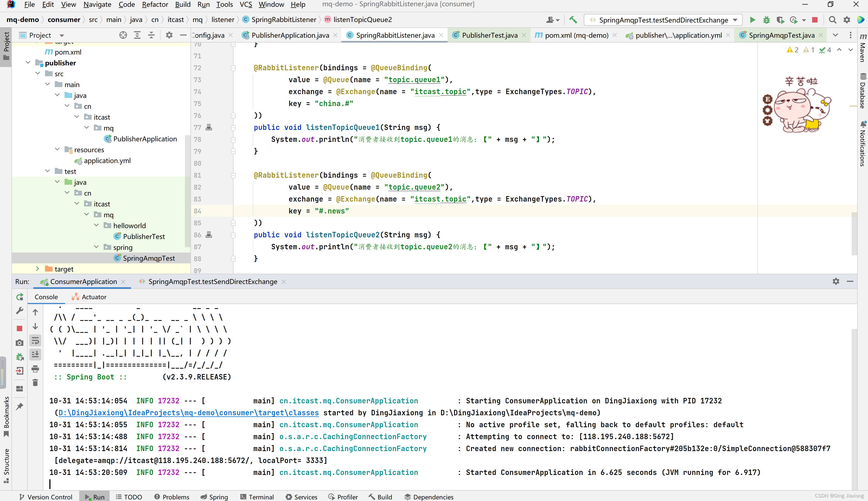This screenshot has width=868, height=501.
Task: Pin the Run tab using pin icon
Action: (20, 406)
